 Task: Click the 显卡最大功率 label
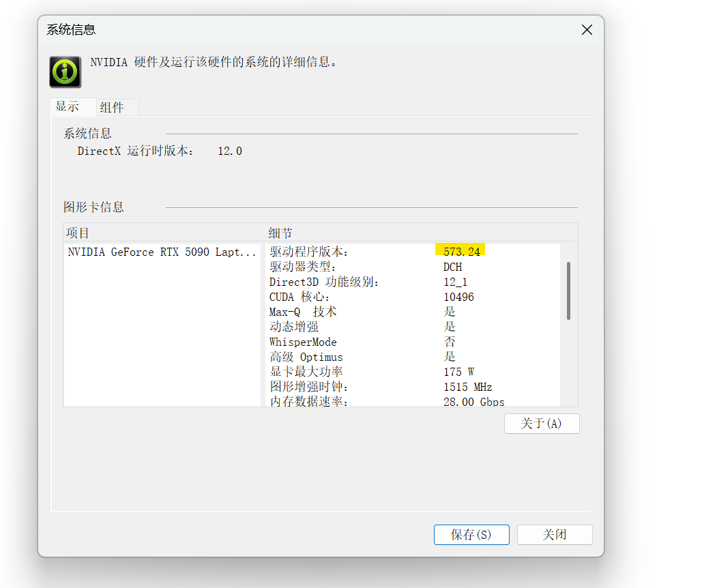coord(306,372)
